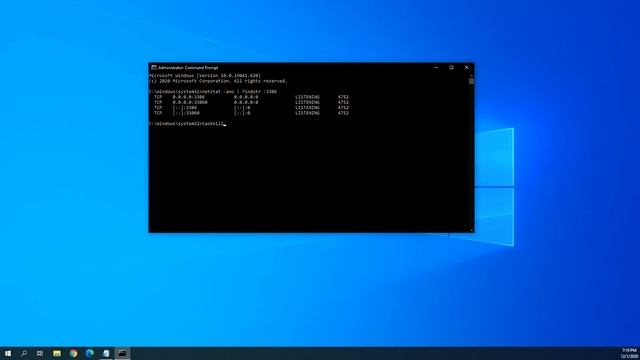Launch Google Chrome from the taskbar
The height and width of the screenshot is (360, 640).
[73, 353]
